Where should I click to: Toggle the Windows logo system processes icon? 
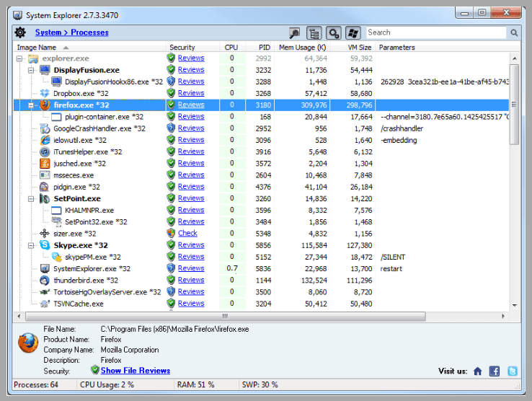(353, 32)
